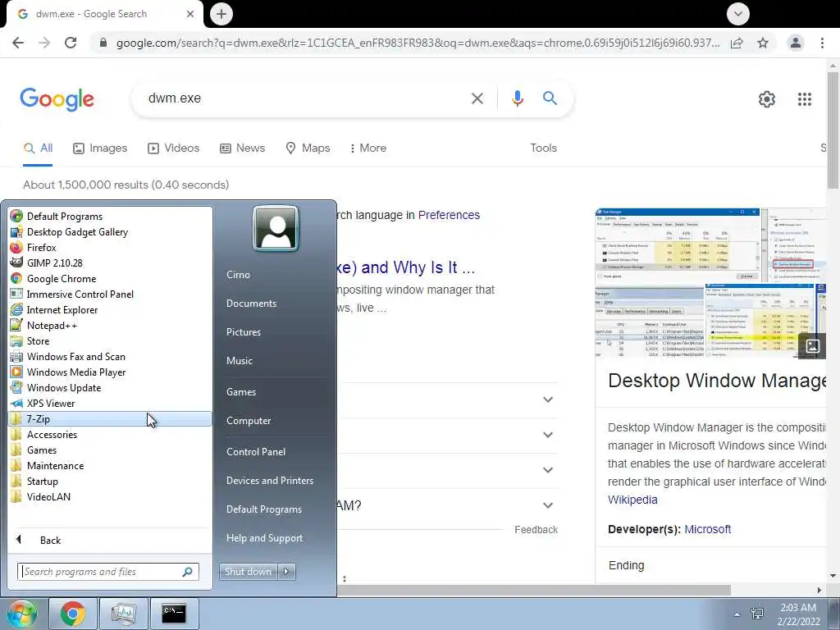Launch Firefox from the Start menu
Image resolution: width=840 pixels, height=630 pixels.
[x=110, y=248]
